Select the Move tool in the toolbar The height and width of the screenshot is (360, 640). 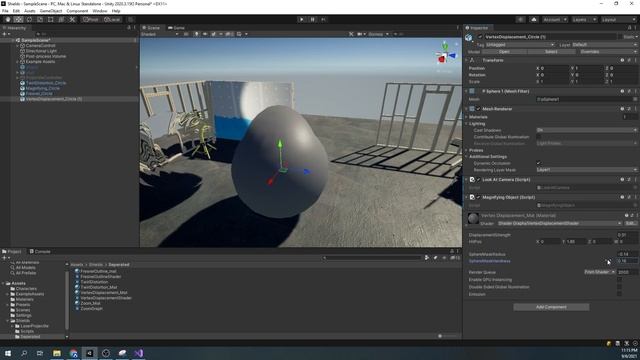coord(18,19)
